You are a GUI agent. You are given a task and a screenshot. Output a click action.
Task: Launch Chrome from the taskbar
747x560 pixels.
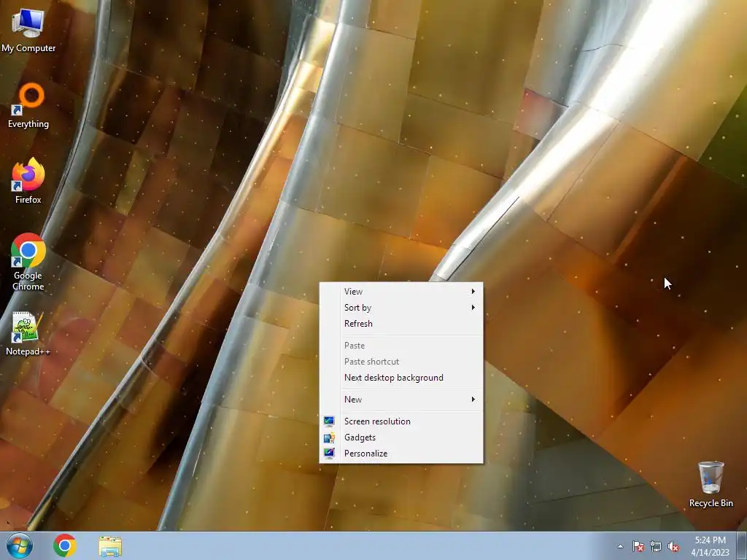pyautogui.click(x=65, y=545)
